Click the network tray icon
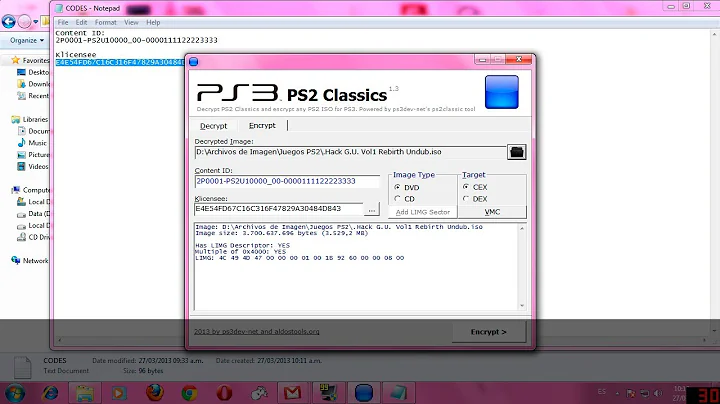720x404 pixels. coord(645,393)
